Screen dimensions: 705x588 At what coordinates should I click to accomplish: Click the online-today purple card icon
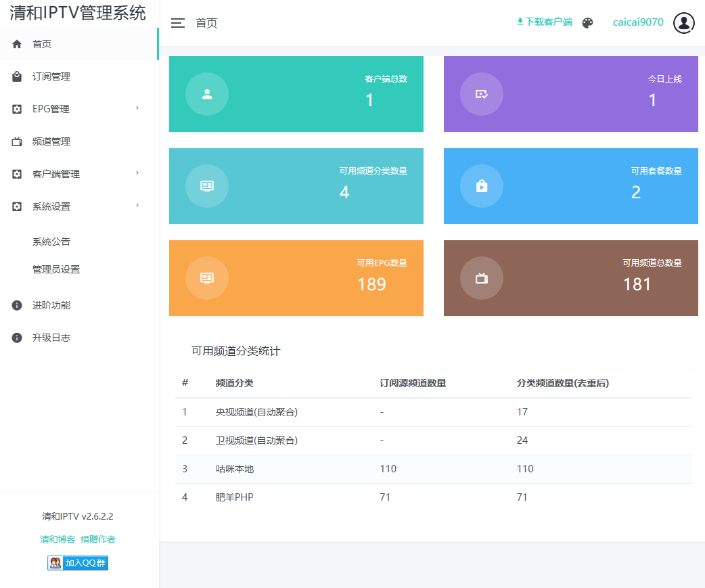[x=481, y=94]
